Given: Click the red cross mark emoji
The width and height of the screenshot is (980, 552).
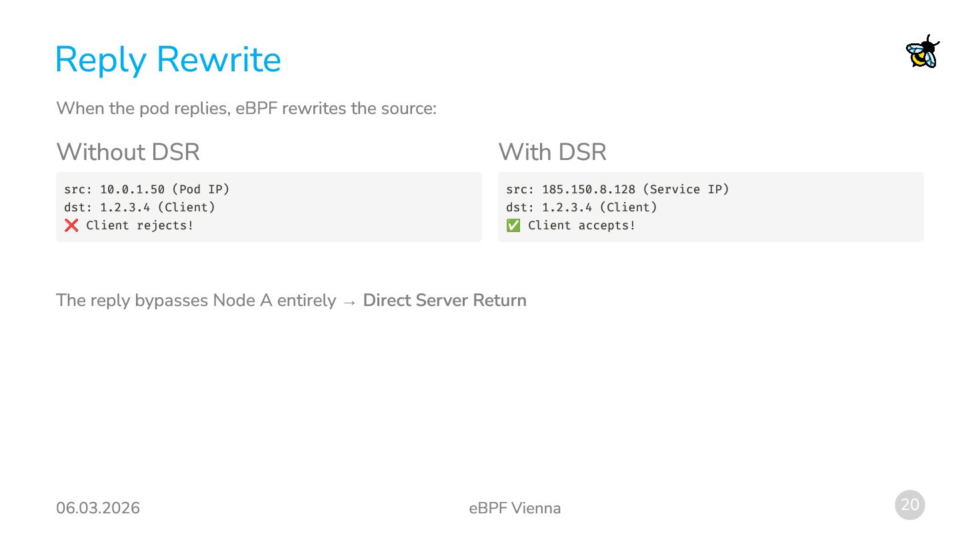Looking at the screenshot, I should pos(71,225).
